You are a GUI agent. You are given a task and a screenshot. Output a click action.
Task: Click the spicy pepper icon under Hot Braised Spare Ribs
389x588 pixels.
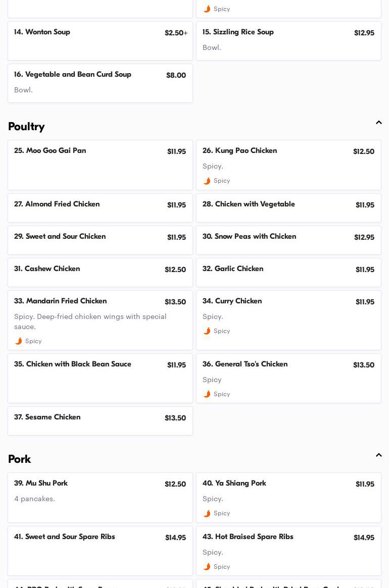tap(207, 567)
